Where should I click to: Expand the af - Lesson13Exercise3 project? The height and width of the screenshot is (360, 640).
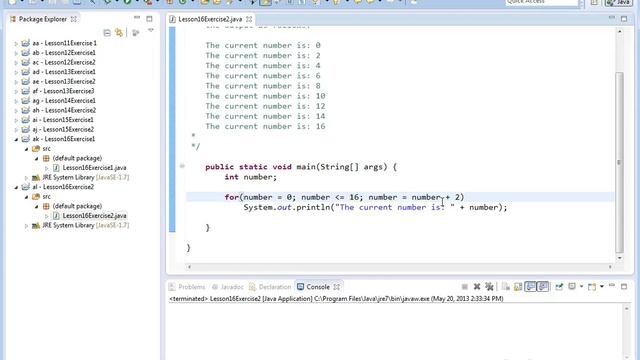pyautogui.click(x=16, y=91)
